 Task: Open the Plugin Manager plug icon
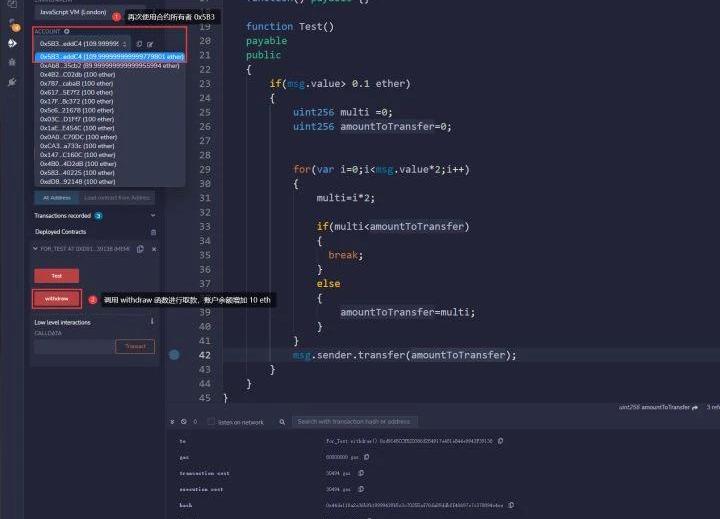(x=12, y=81)
